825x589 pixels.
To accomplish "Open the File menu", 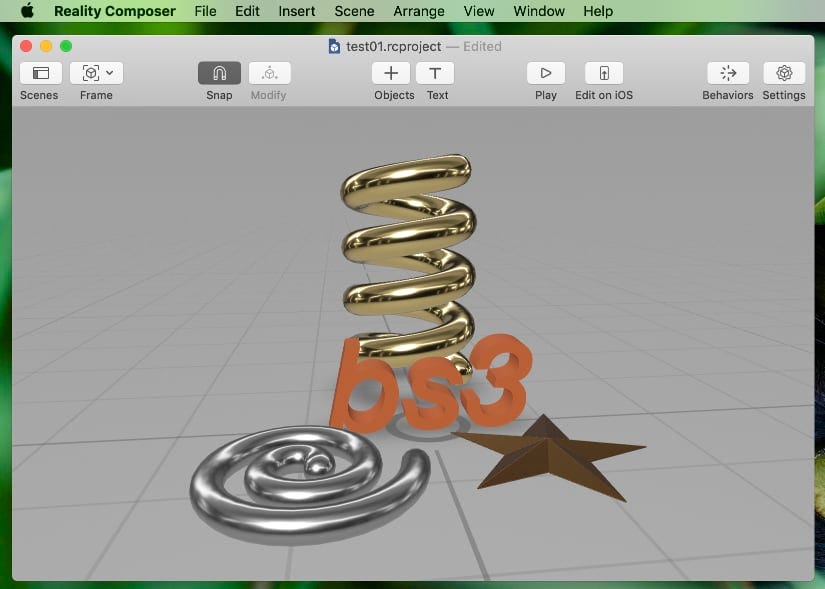I will (205, 11).
